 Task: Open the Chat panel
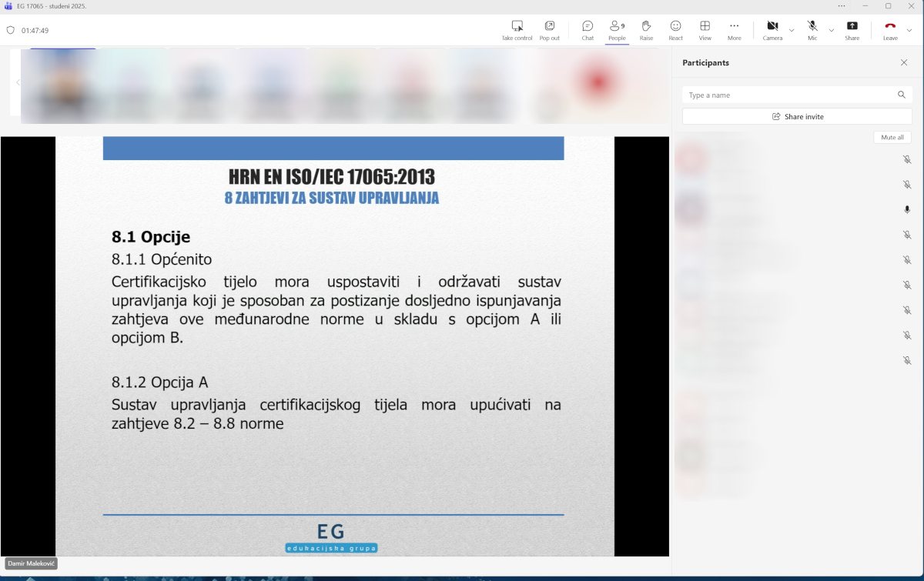[588, 30]
